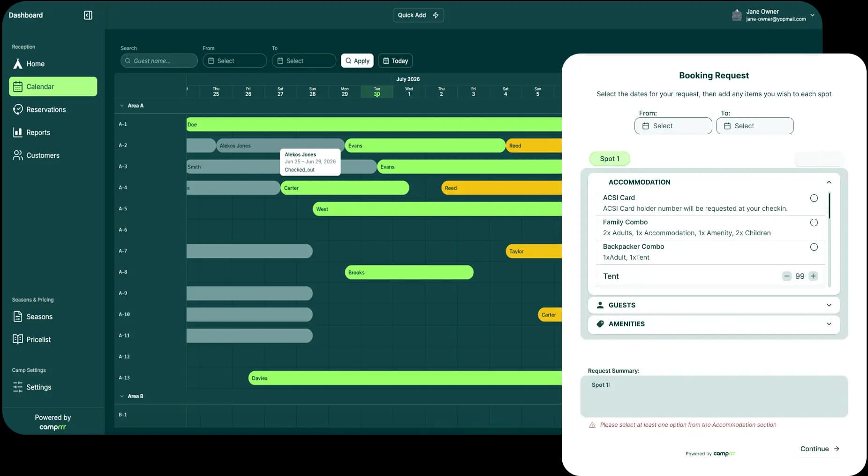The height and width of the screenshot is (476, 868).
Task: Click the calendar icon in Booking From field
Action: coord(646,126)
